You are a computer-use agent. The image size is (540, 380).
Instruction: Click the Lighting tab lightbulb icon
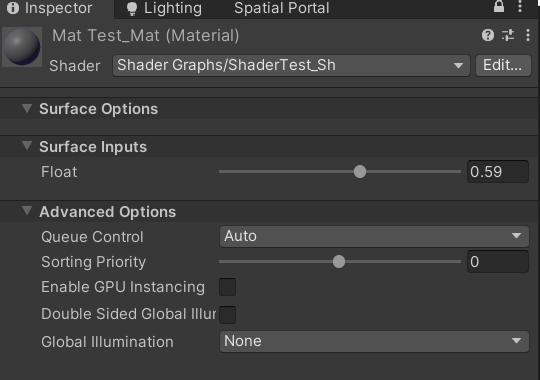(x=132, y=9)
